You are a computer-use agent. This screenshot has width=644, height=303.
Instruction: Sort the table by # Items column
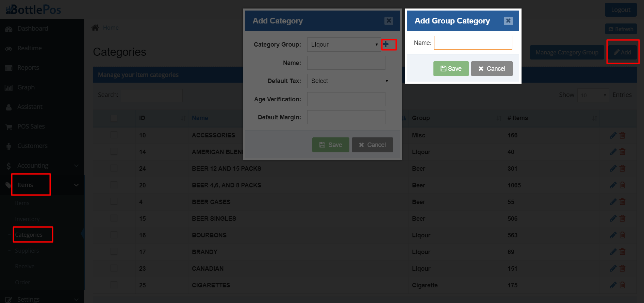click(x=551, y=118)
